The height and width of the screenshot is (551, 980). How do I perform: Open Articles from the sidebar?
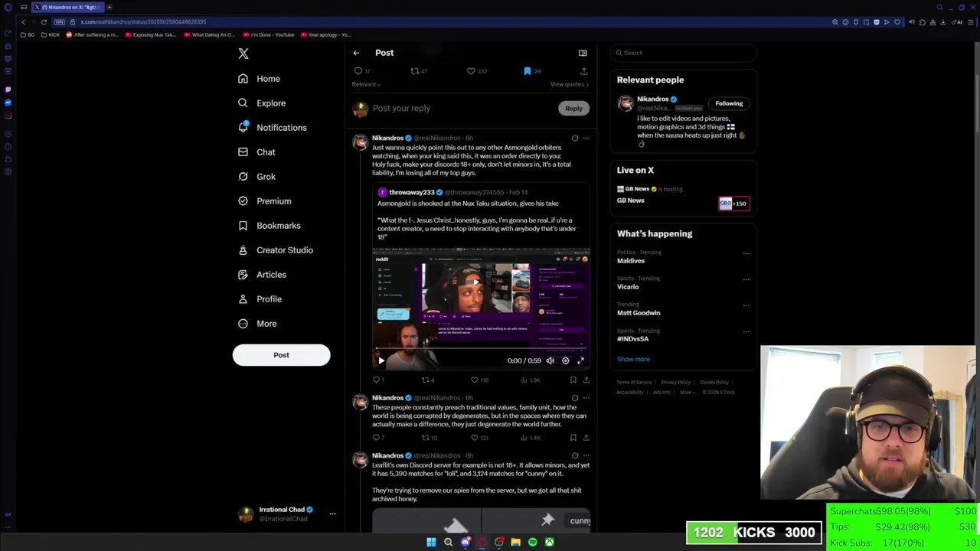click(262, 275)
